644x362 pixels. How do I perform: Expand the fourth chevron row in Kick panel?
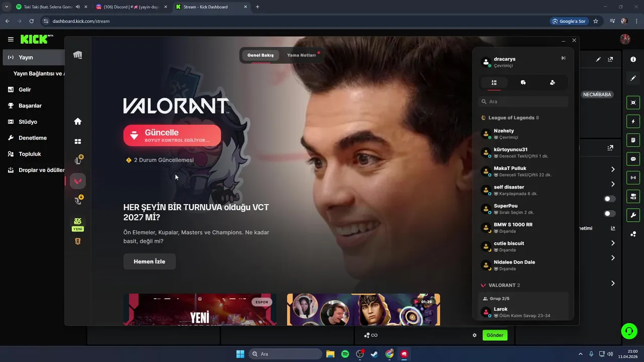(613, 258)
